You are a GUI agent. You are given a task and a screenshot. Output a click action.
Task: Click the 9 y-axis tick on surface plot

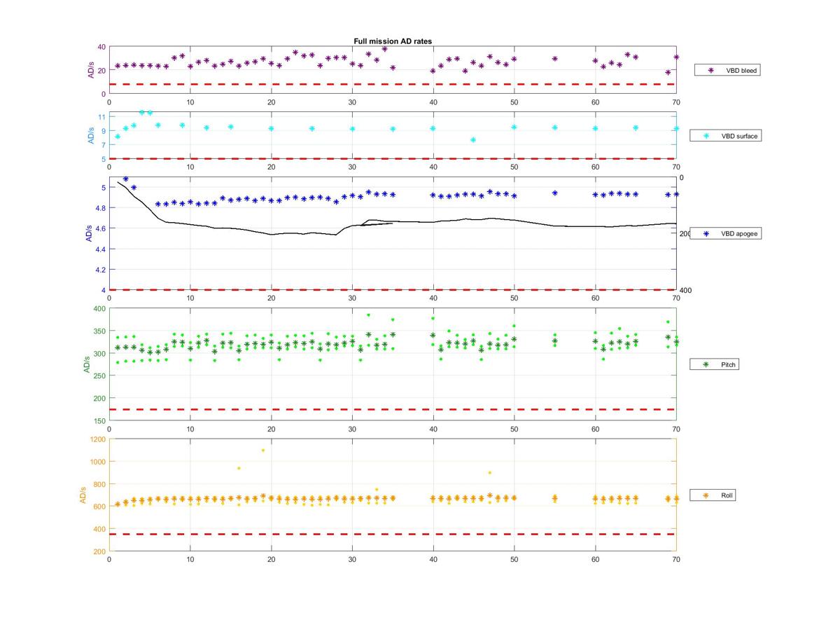point(103,131)
